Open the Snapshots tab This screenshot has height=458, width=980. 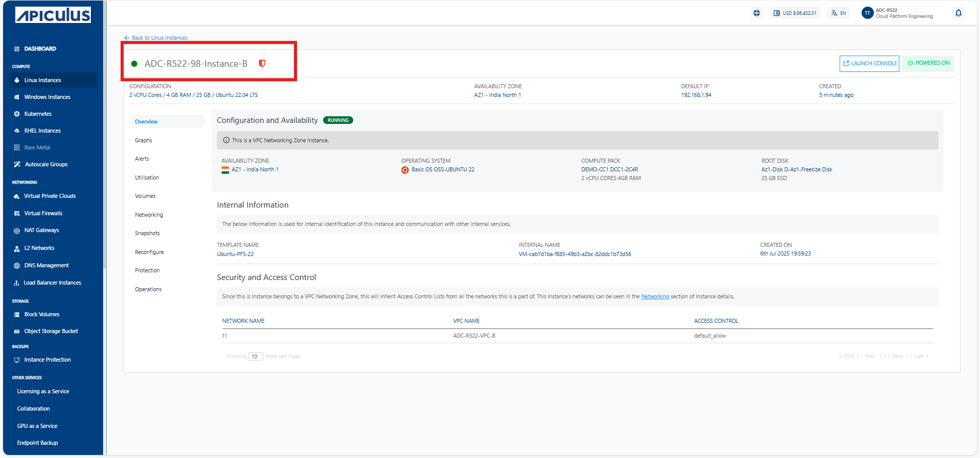click(147, 233)
